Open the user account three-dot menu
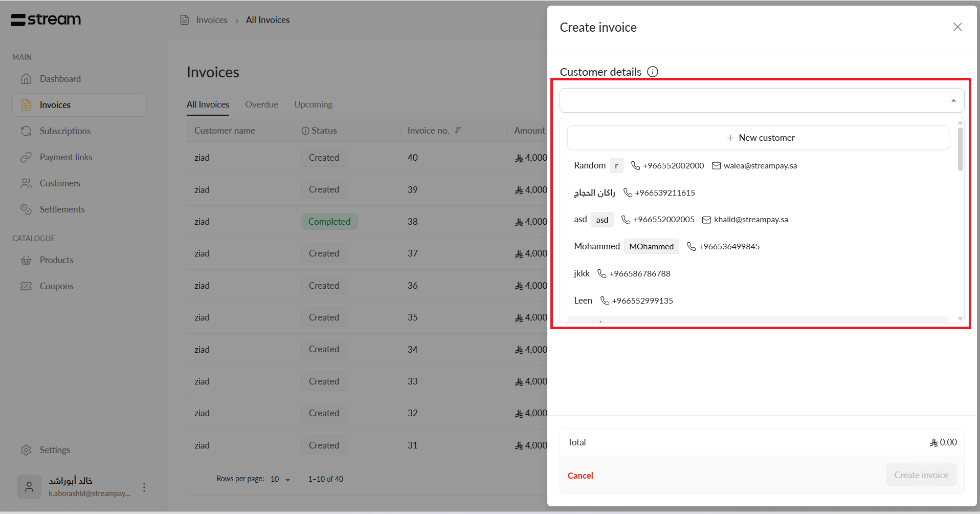 [x=144, y=487]
